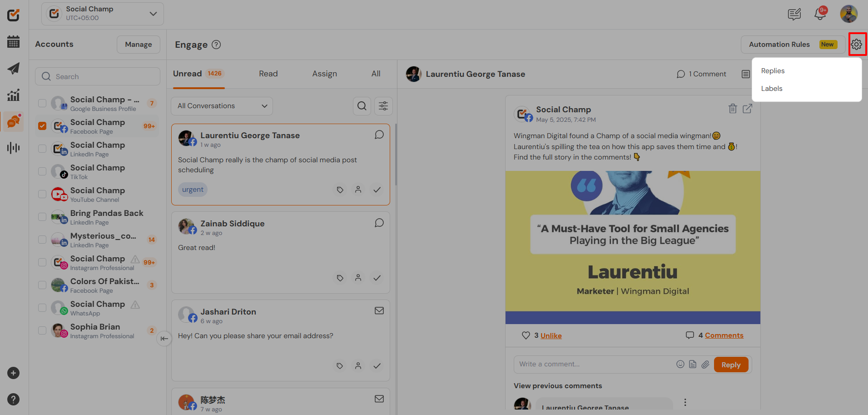The height and width of the screenshot is (415, 868).
Task: Check Colors Of Pakistan Facebook Page account
Action: 42,285
